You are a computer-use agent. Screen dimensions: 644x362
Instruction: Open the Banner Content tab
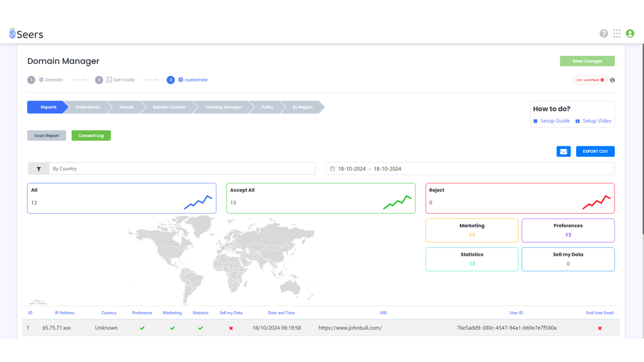click(169, 107)
